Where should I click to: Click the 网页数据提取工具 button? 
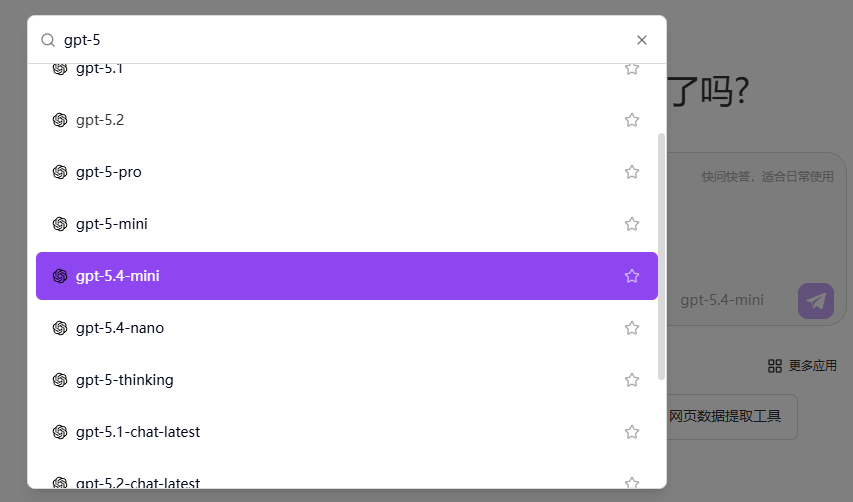725,416
